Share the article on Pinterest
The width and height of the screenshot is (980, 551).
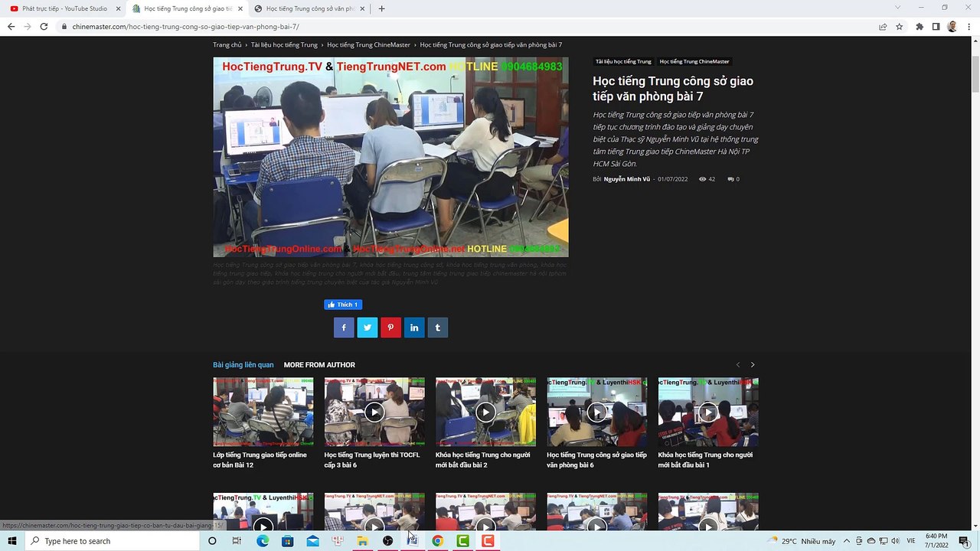390,328
